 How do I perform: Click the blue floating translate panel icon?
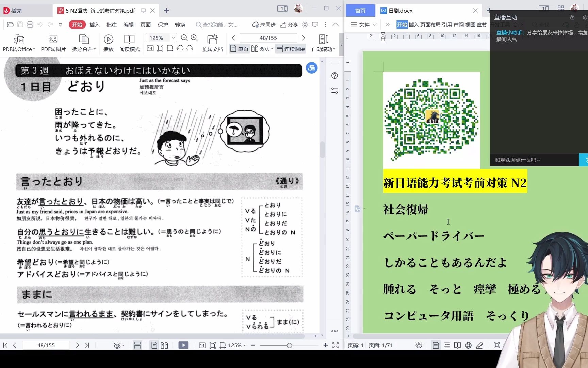(x=312, y=68)
